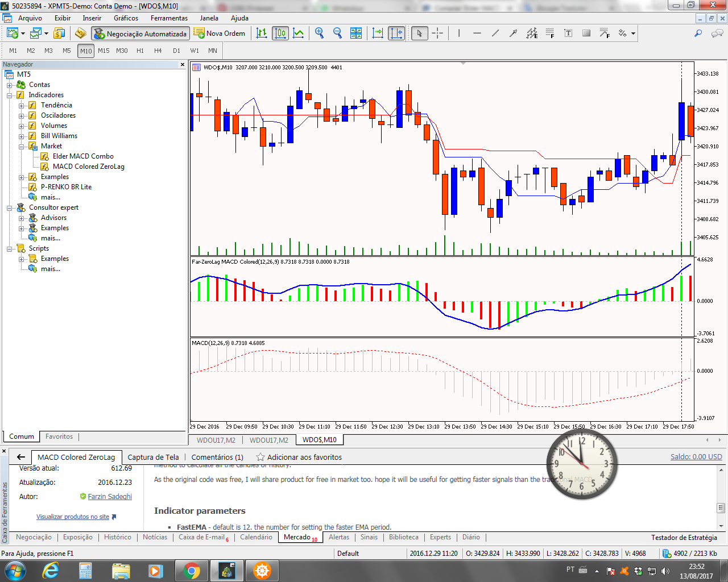Toggle Negociação Automatizada trading
The width and height of the screenshot is (728, 582).
click(x=140, y=34)
